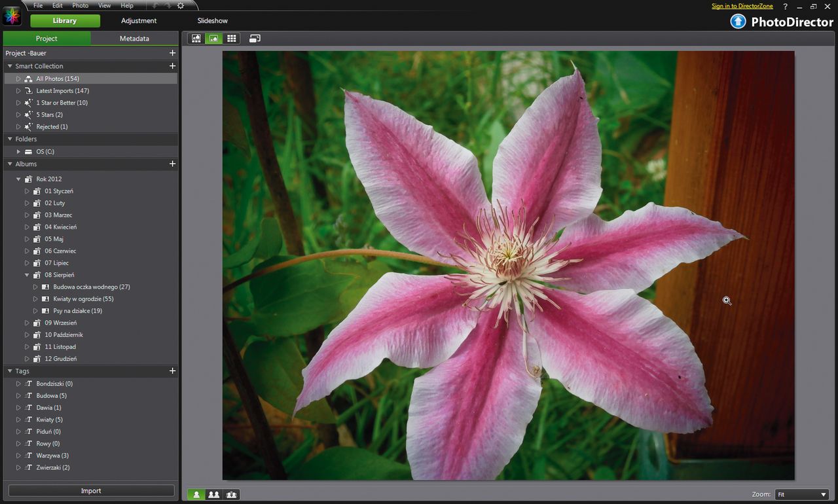Open the Edit menu
This screenshot has width=838, height=504.
pyautogui.click(x=58, y=5)
